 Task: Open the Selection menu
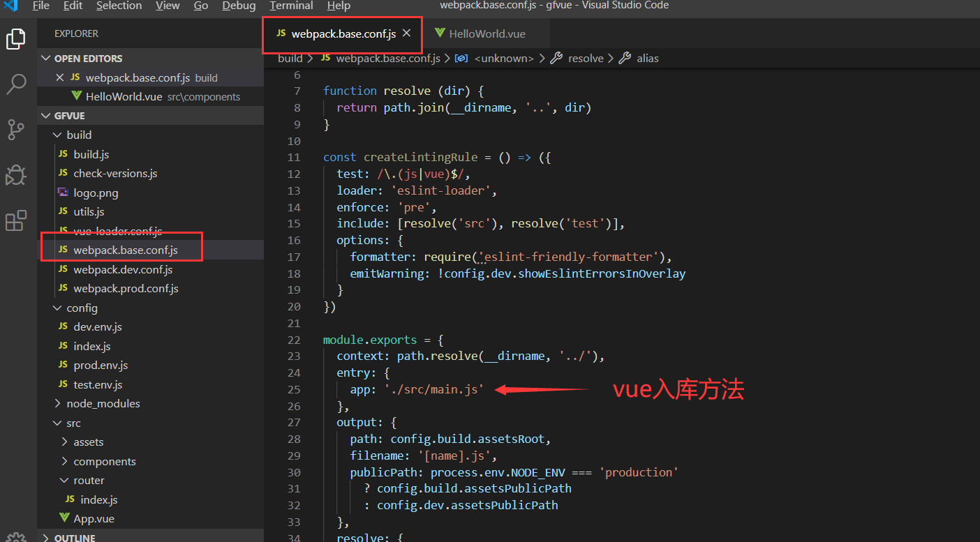click(119, 6)
